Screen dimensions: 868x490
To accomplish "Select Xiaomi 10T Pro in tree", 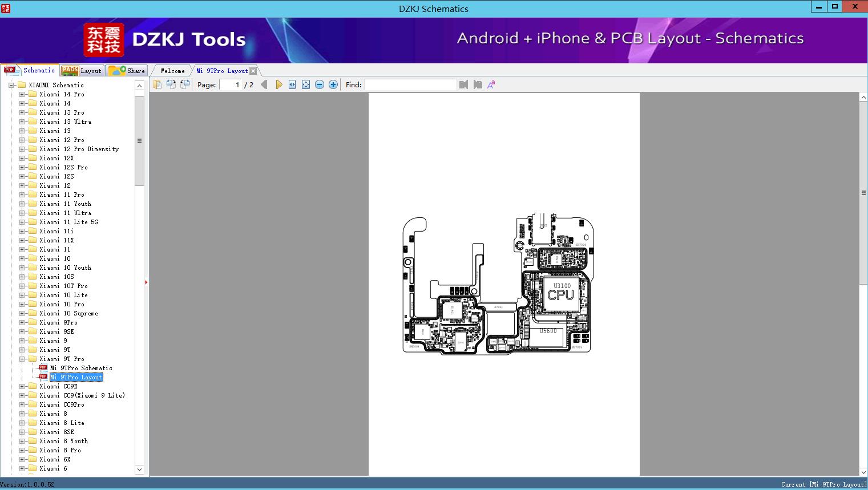I will 63,286.
